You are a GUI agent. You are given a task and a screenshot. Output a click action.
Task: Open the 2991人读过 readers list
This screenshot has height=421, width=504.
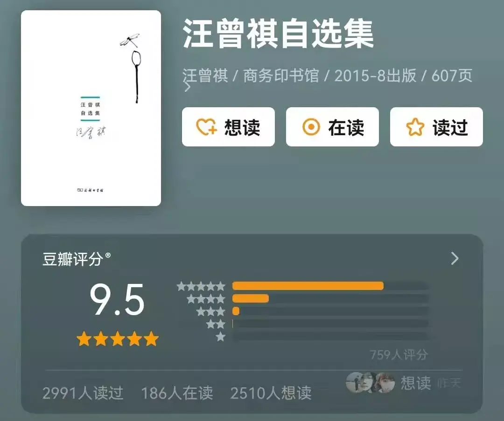83,393
